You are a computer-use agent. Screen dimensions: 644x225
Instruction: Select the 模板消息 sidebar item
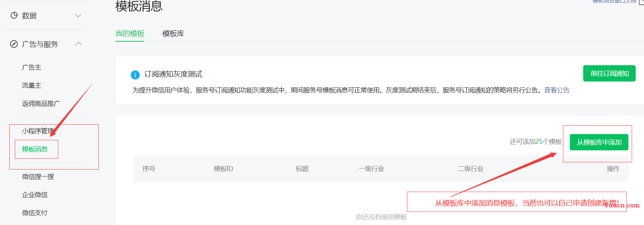pos(35,149)
